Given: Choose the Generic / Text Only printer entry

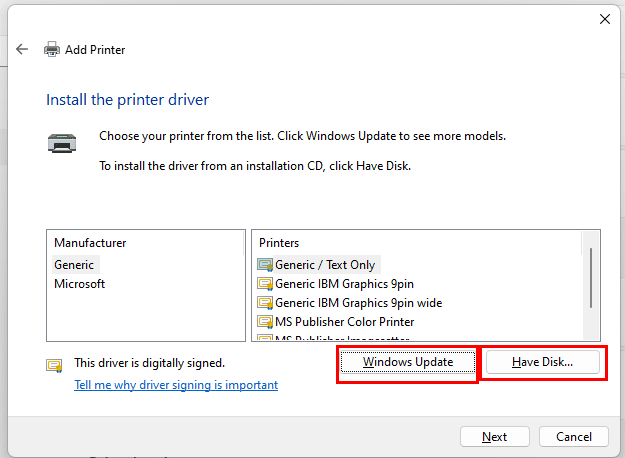Looking at the screenshot, I should (x=325, y=265).
